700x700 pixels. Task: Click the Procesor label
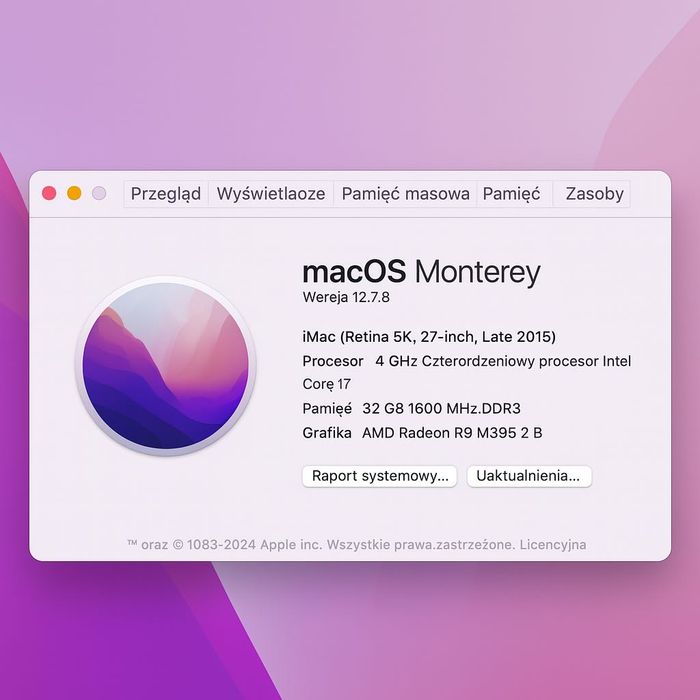333,361
